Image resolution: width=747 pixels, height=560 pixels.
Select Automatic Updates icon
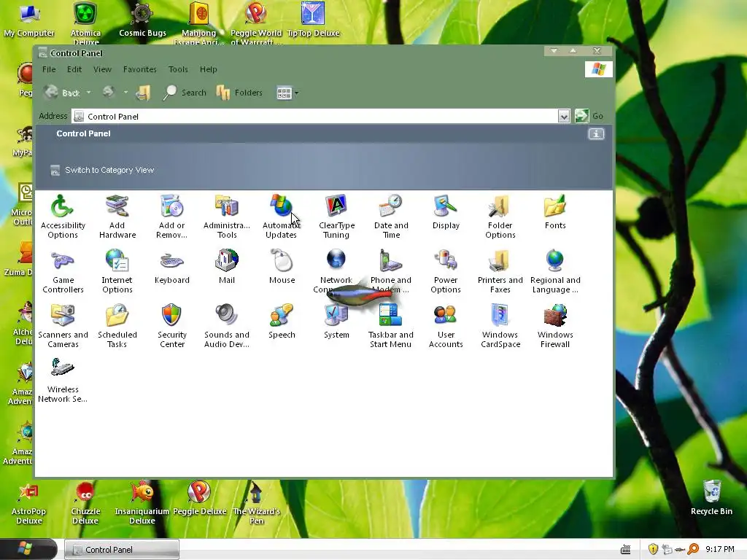pyautogui.click(x=281, y=217)
